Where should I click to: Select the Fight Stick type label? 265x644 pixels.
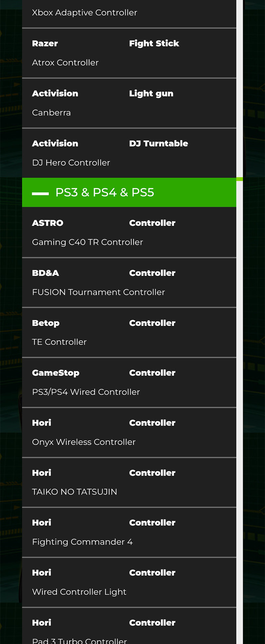click(x=154, y=43)
